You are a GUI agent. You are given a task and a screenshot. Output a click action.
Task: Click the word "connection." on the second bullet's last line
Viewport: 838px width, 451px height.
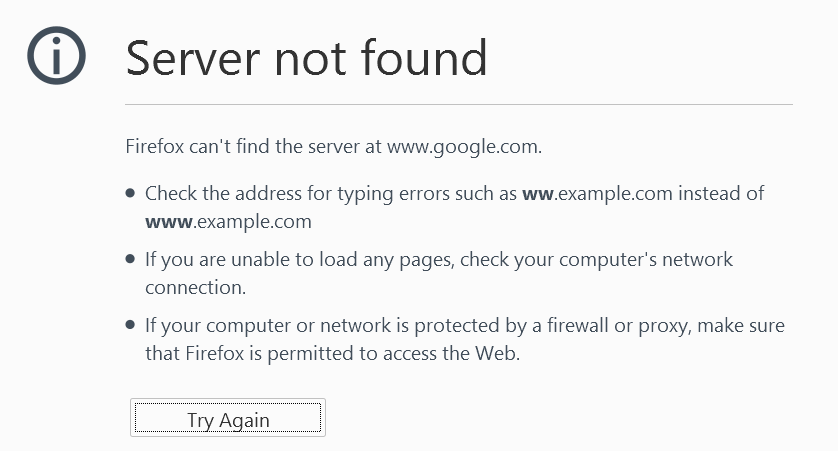(x=193, y=287)
